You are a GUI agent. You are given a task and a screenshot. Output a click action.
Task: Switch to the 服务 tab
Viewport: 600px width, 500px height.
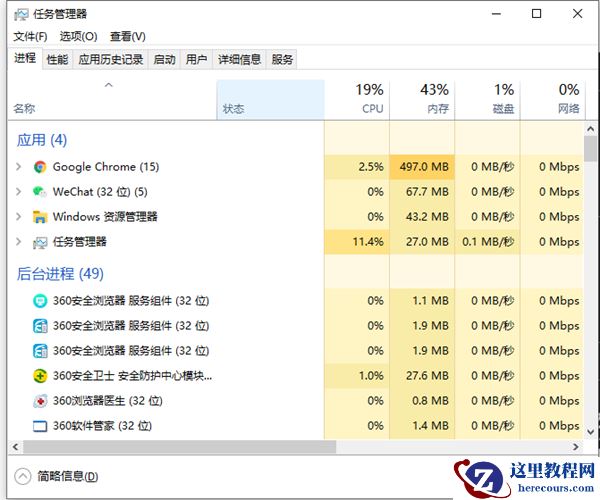coord(282,59)
